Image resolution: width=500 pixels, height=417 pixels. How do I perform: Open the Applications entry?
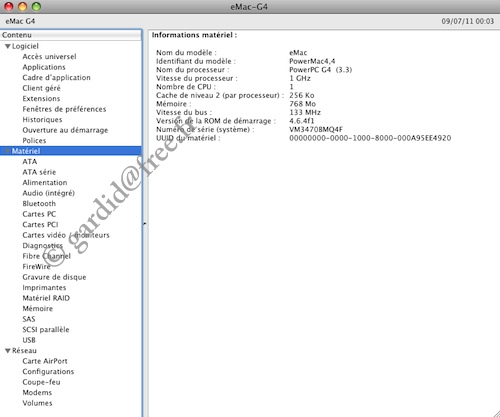[x=44, y=67]
